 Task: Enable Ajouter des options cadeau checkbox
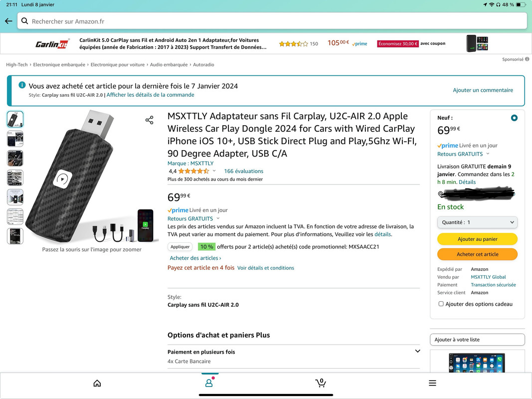click(x=441, y=304)
